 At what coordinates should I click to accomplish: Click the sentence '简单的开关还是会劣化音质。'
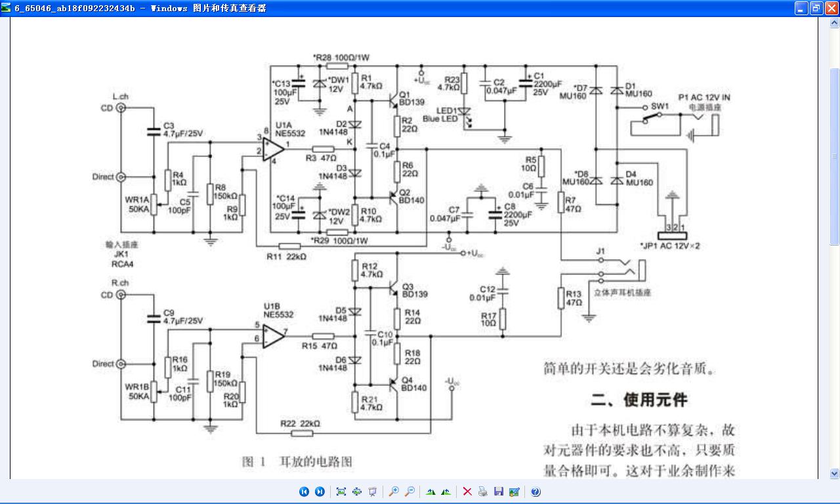[x=629, y=369]
